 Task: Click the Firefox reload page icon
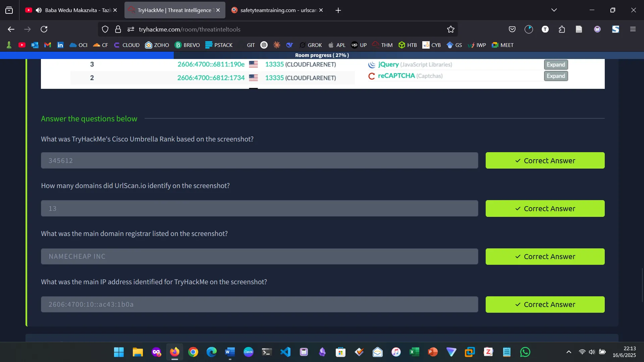44,29
